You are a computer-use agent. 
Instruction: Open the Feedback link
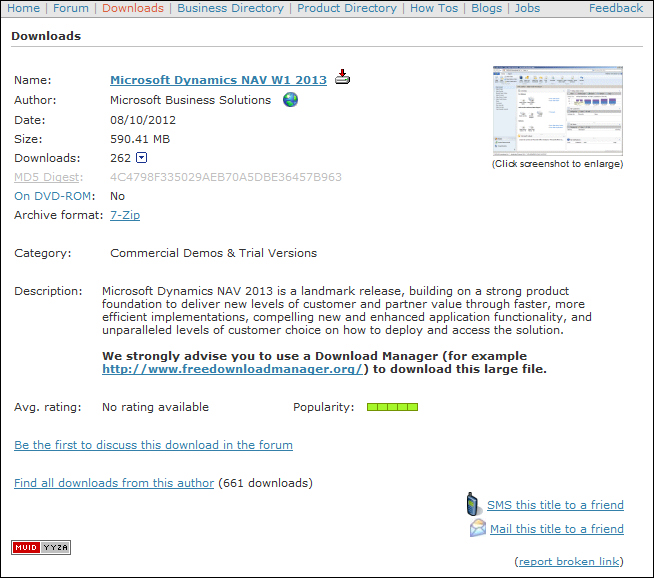click(x=616, y=8)
